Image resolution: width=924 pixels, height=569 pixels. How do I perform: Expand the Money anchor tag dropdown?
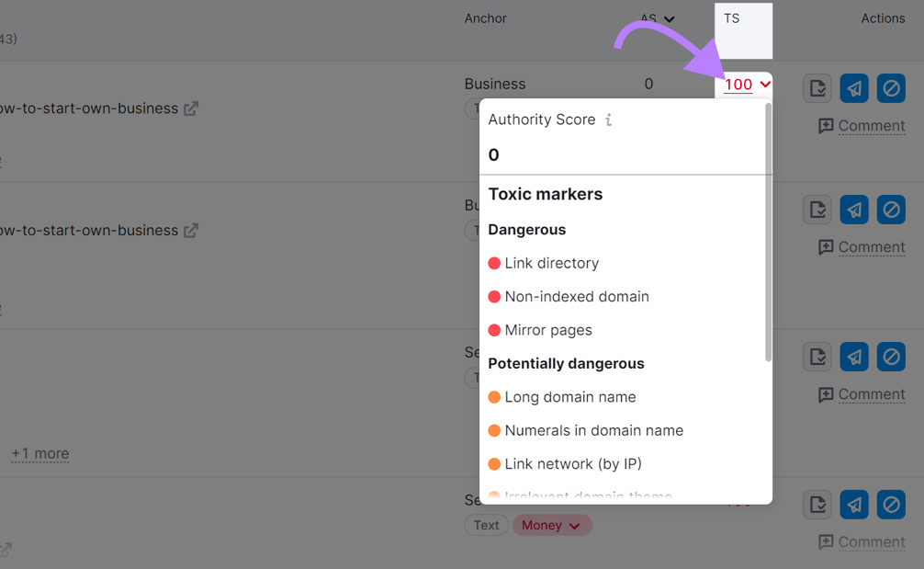point(551,525)
